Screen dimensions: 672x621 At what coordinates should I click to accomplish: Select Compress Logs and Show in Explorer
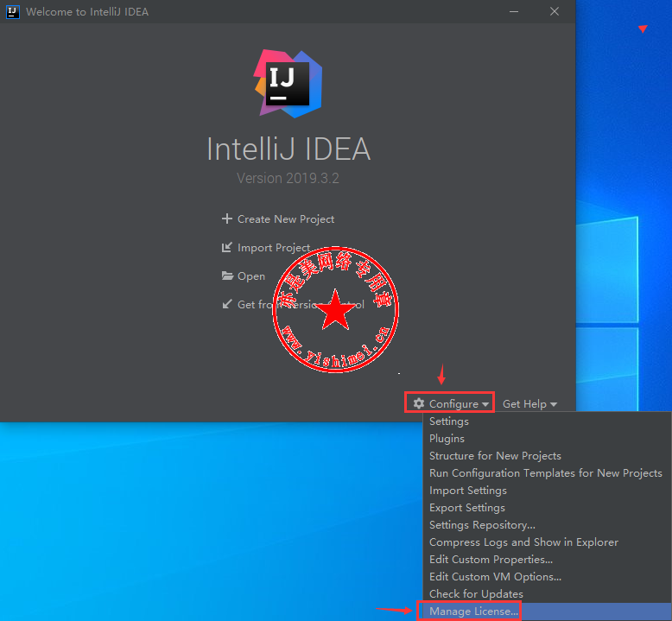(548, 542)
